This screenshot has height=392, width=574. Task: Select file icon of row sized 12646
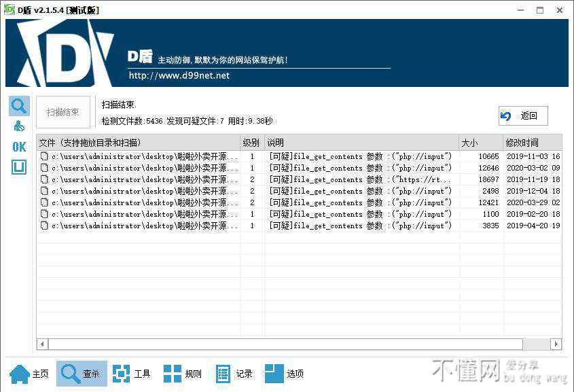coord(44,168)
